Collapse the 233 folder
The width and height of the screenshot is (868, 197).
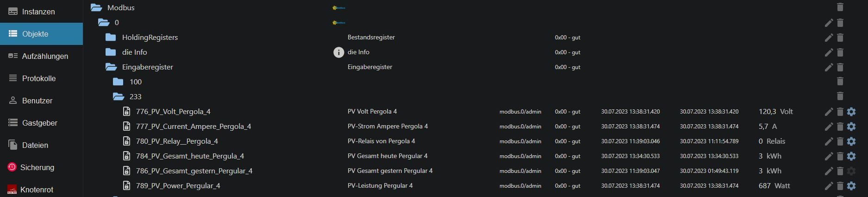(119, 97)
